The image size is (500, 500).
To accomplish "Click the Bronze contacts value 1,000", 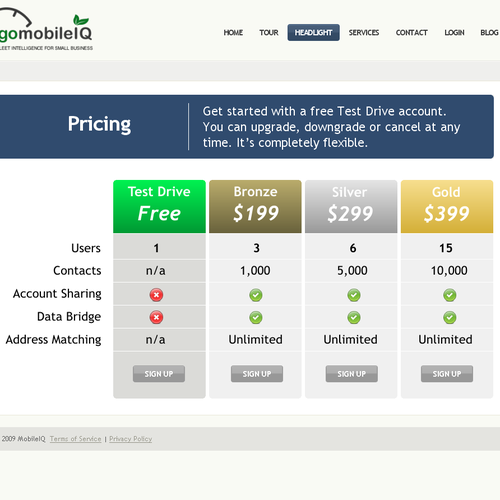I will (x=255, y=271).
